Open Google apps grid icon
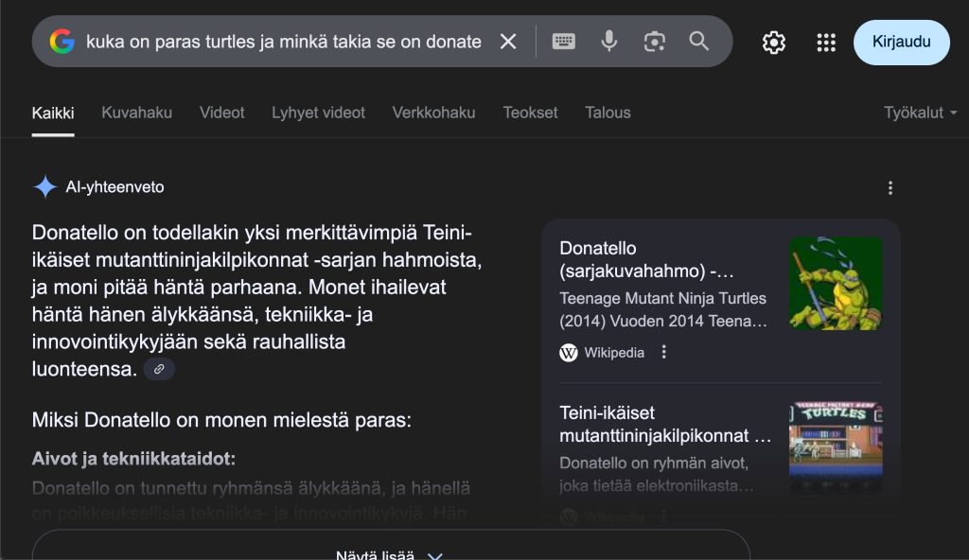The width and height of the screenshot is (969, 560). pos(826,42)
